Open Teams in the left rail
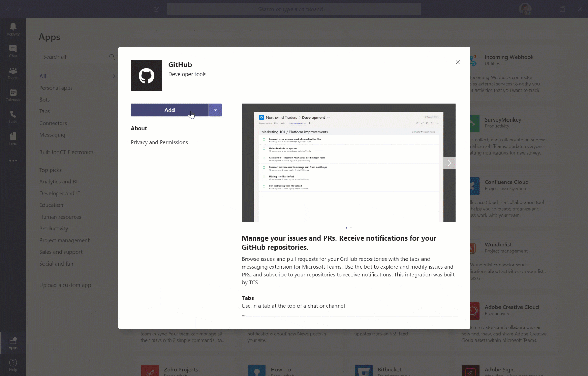588x376 pixels. point(13,73)
